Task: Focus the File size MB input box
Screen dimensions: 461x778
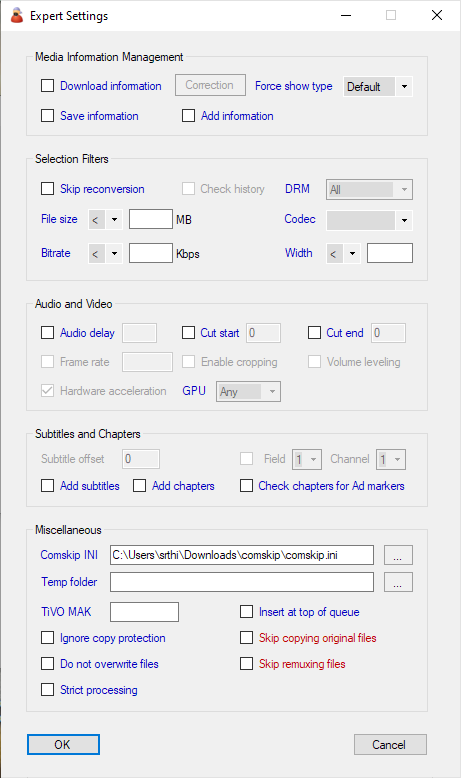Action: click(x=151, y=219)
